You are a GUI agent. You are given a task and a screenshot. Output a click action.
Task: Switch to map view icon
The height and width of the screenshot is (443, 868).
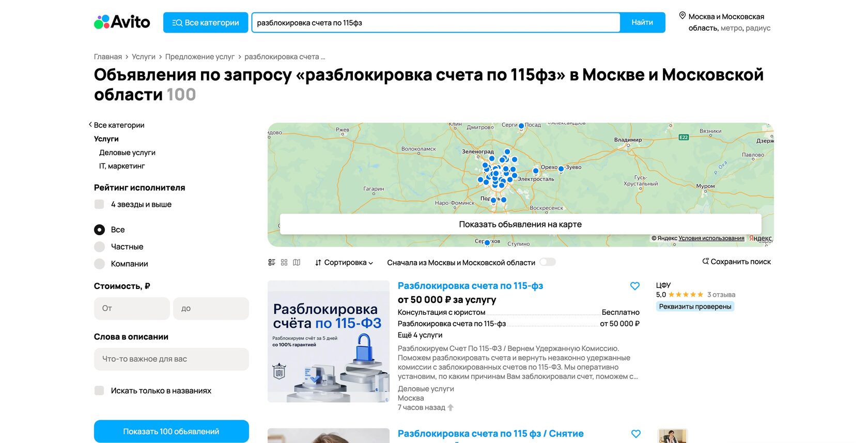coord(297,263)
